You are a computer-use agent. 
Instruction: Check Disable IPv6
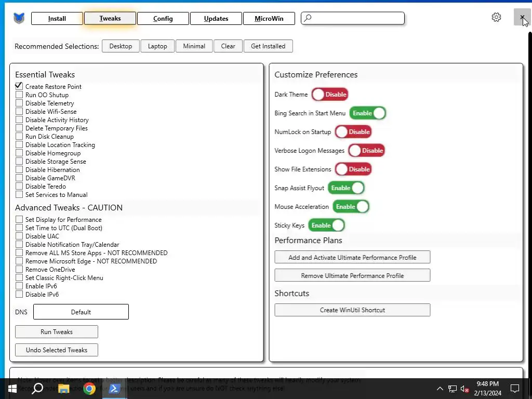click(19, 294)
